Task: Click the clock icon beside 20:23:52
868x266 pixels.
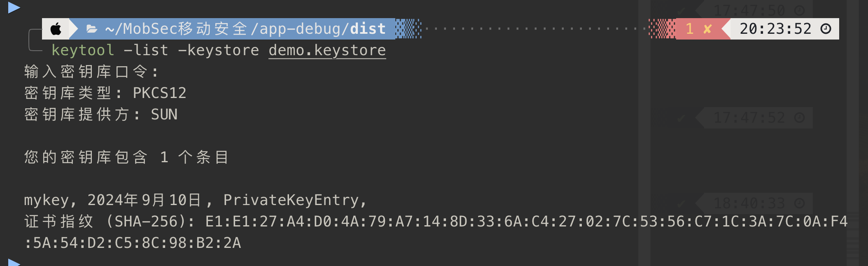Action: click(x=826, y=29)
